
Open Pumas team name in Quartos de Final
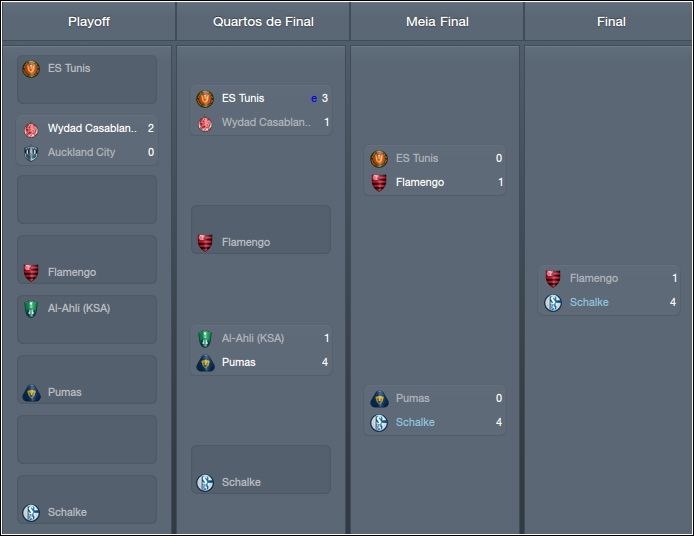coord(239,362)
